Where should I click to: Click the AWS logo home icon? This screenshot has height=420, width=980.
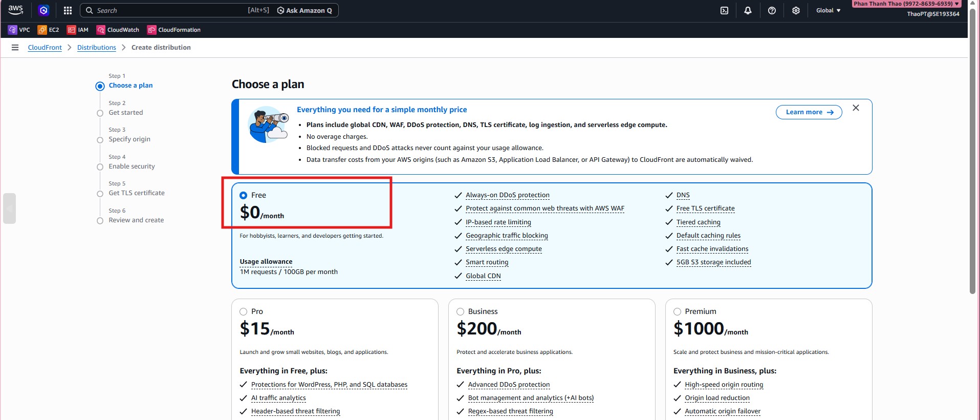point(15,10)
